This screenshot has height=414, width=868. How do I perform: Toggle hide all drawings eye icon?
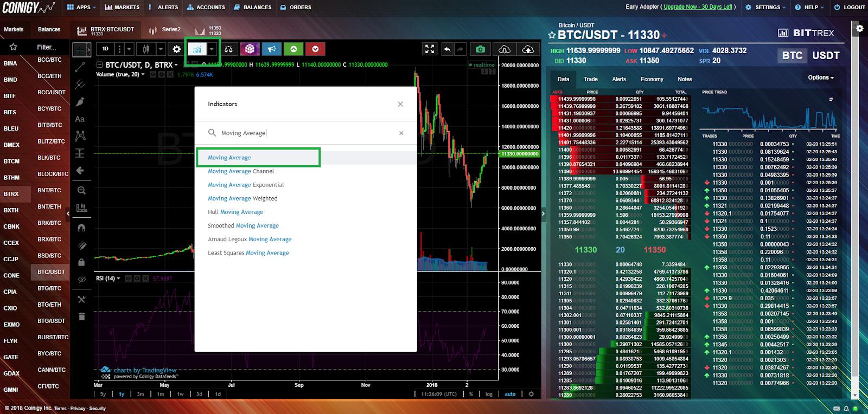(81, 280)
